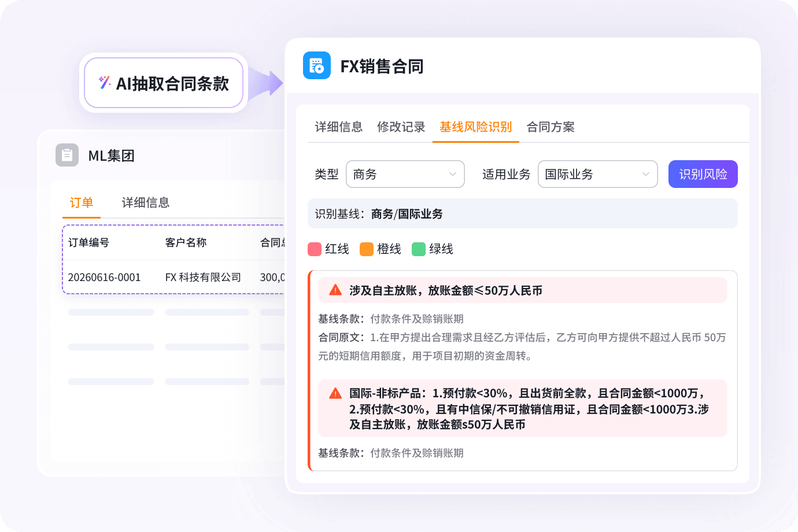Click the 国际-非标产品 risk alert banner

click(523, 408)
